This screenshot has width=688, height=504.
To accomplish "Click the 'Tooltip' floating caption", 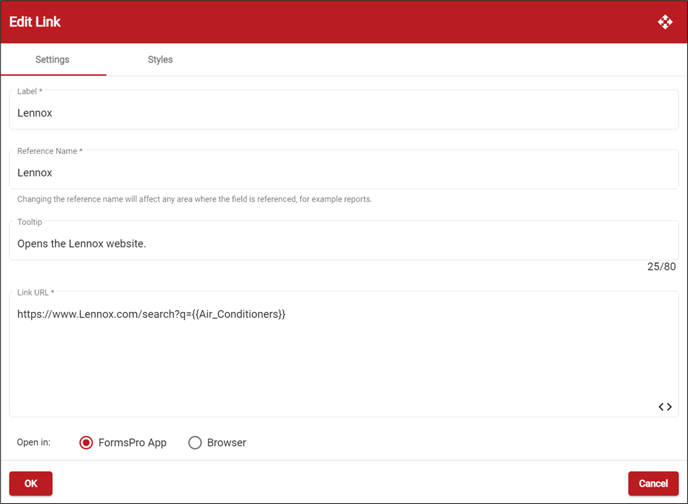I will pos(33,222).
